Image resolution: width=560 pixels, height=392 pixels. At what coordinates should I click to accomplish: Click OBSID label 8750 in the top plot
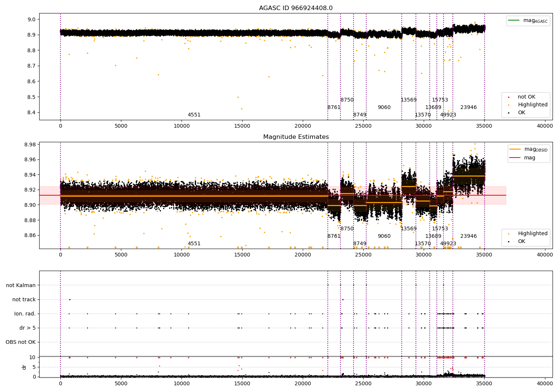(x=347, y=100)
